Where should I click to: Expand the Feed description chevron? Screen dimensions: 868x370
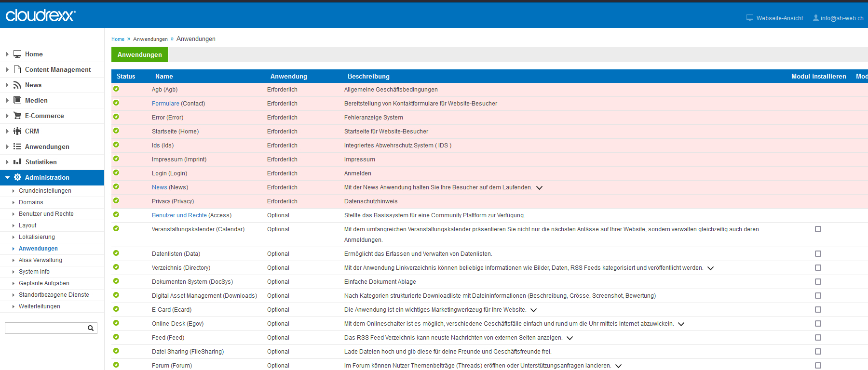pyautogui.click(x=570, y=338)
